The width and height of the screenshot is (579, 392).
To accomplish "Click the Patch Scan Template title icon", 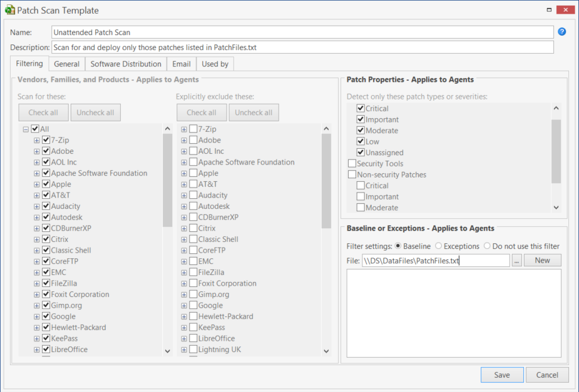I will 10,10.
